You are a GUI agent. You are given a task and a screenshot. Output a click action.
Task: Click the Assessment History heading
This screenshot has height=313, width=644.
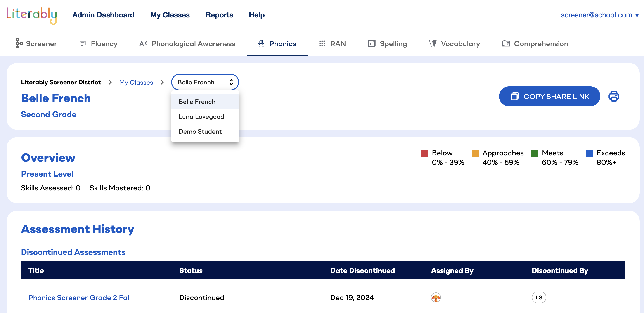click(x=78, y=229)
